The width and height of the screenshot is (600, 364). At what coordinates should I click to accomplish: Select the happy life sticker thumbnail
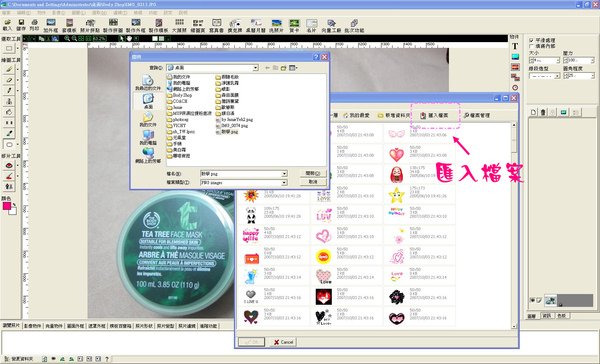[x=251, y=236]
